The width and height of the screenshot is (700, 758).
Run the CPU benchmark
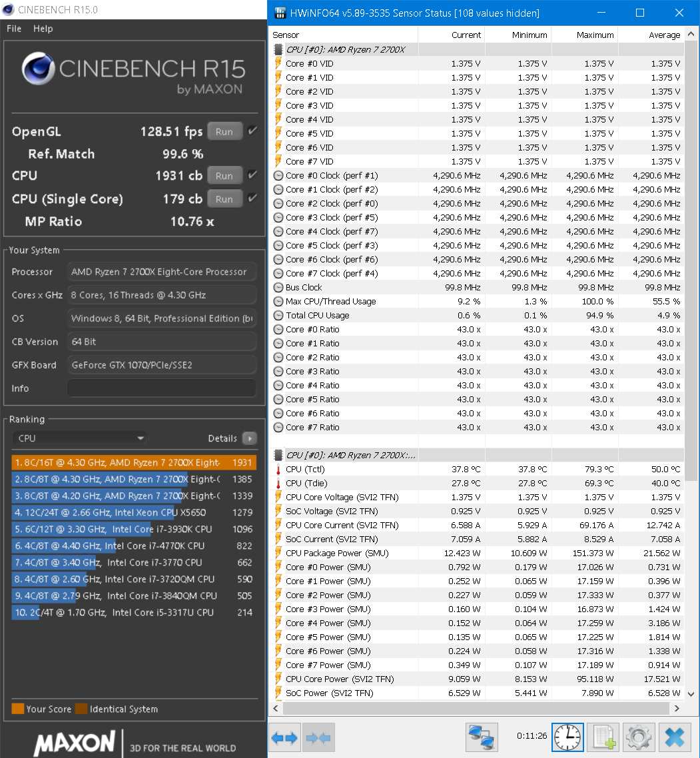[x=224, y=176]
